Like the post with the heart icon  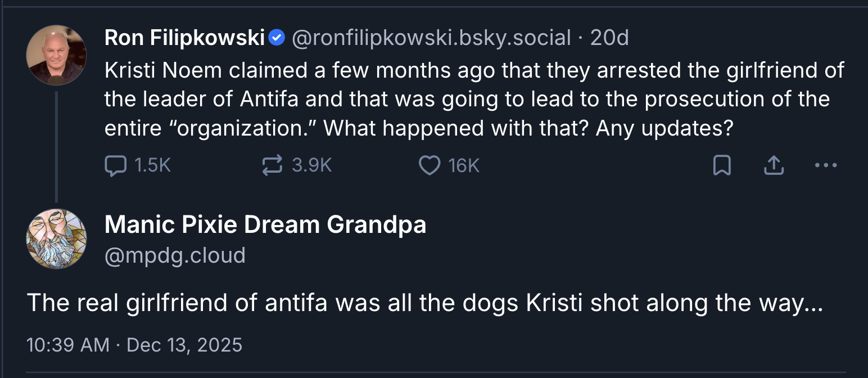coord(430,165)
